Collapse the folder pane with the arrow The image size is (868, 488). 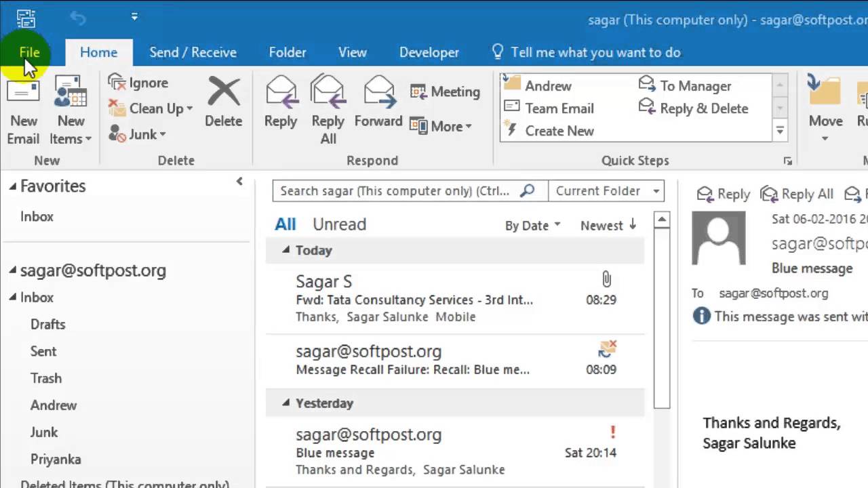click(x=239, y=182)
